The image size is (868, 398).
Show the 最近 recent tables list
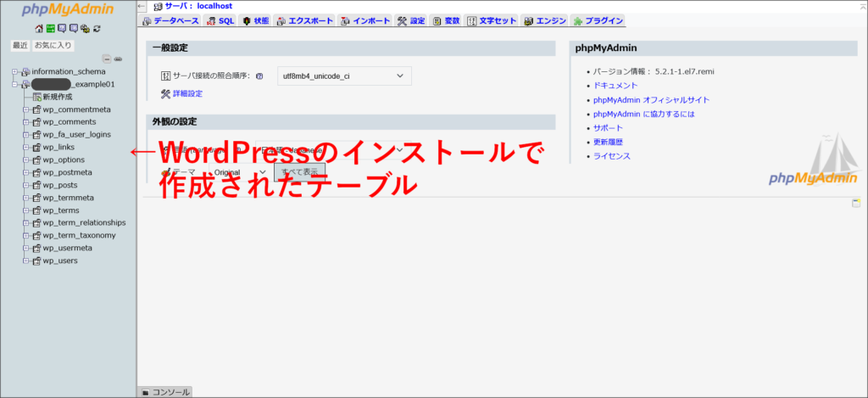20,46
